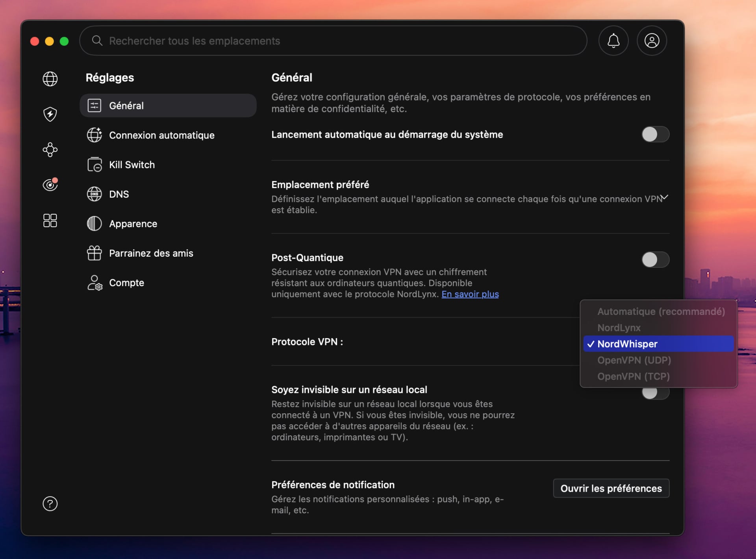
Task: Go to Connexion automatique settings
Action: [168, 135]
